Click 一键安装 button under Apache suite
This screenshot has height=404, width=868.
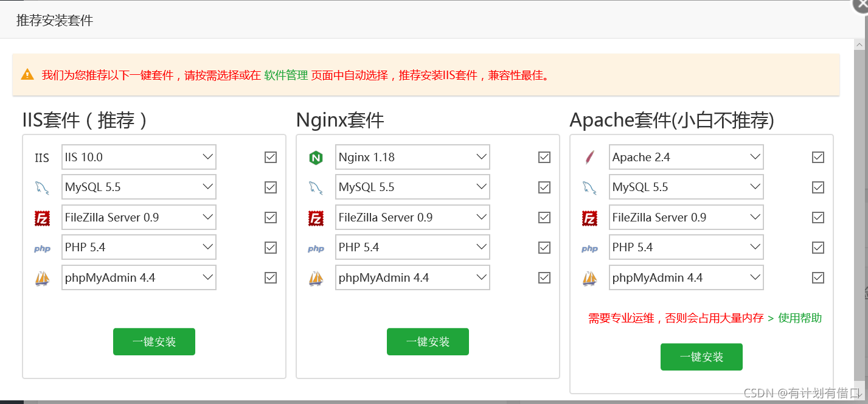click(x=701, y=357)
